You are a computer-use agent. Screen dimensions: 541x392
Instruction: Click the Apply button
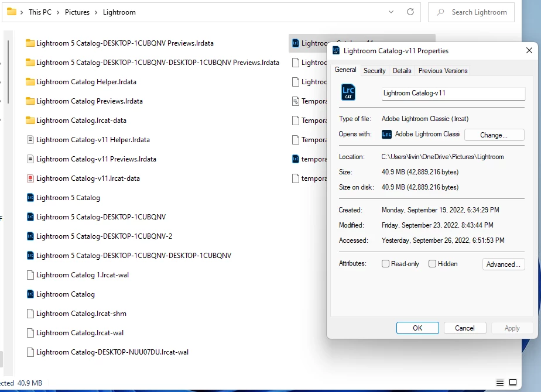pyautogui.click(x=512, y=328)
